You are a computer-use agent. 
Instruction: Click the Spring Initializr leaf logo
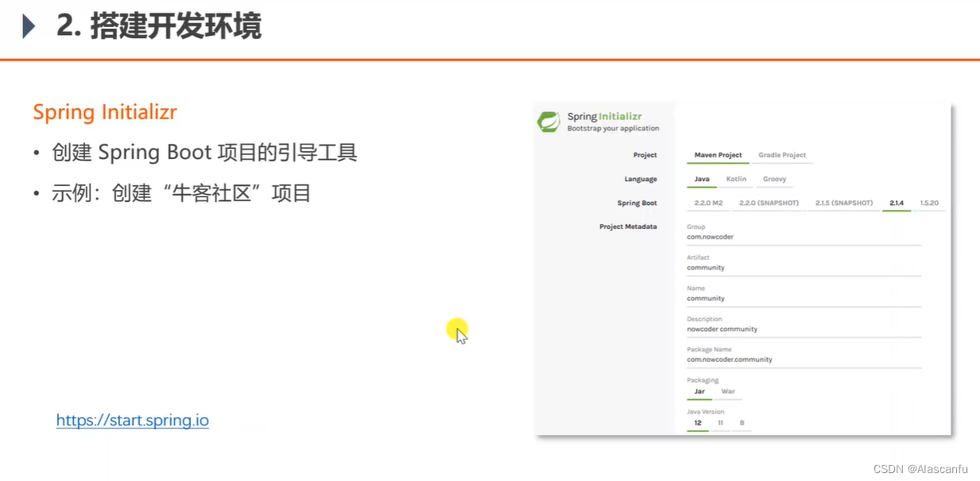pos(548,122)
